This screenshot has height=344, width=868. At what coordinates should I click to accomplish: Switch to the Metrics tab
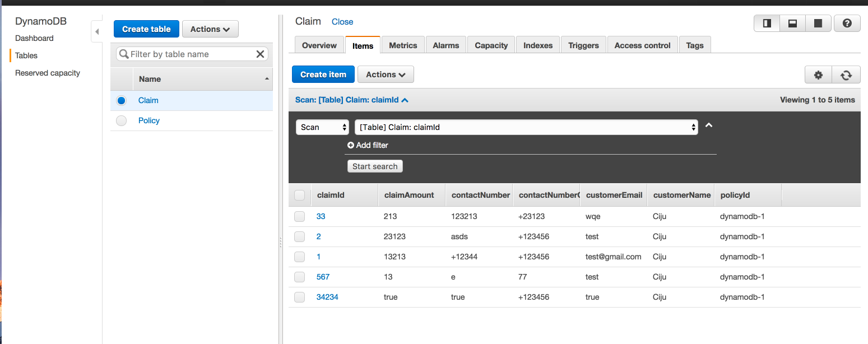pyautogui.click(x=403, y=45)
